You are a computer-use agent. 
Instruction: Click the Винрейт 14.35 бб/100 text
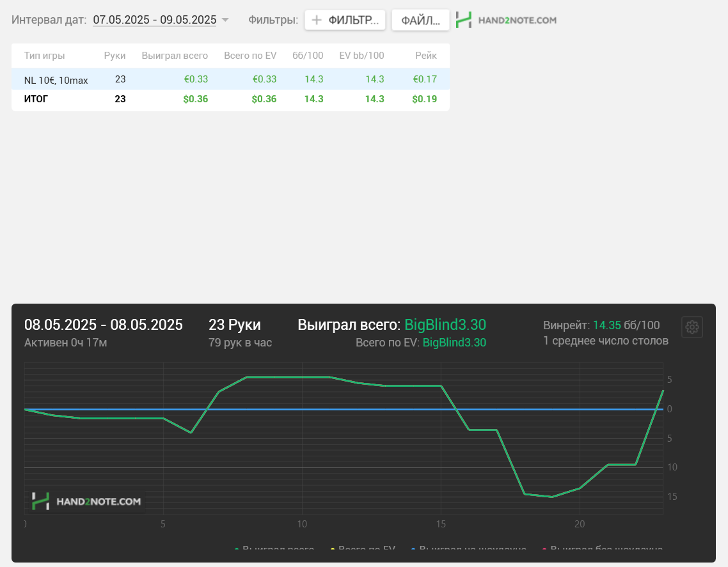point(601,325)
